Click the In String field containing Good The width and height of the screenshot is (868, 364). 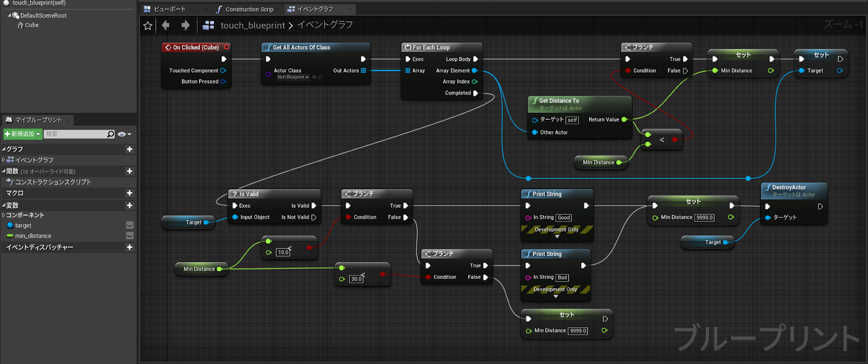564,218
